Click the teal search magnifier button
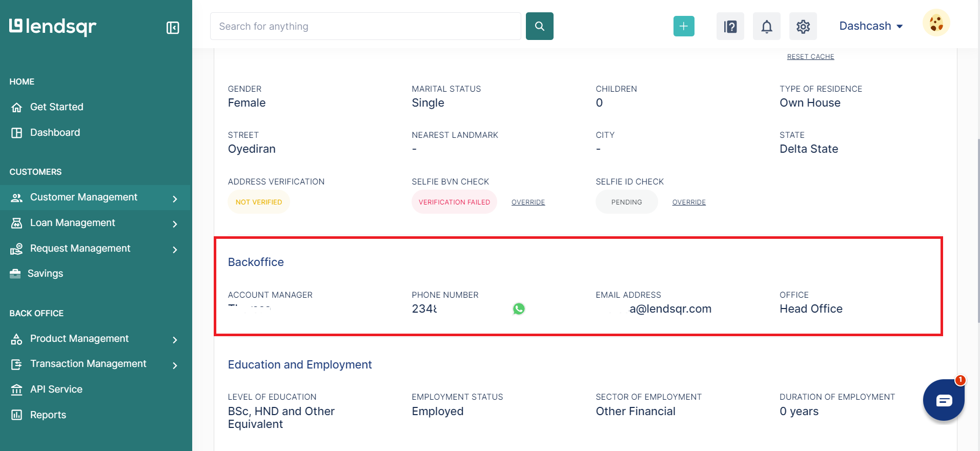This screenshot has width=980, height=451. 540,26
